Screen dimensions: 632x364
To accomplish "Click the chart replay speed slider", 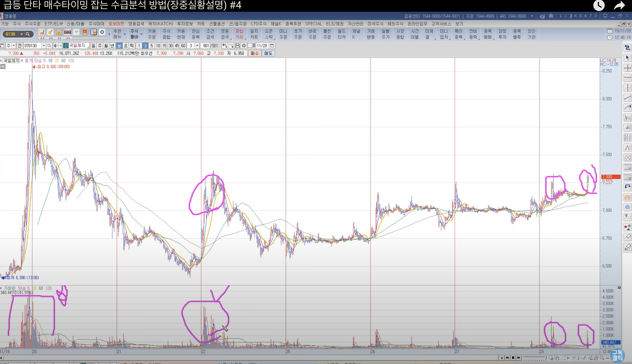I will pyautogui.click(x=535, y=358).
